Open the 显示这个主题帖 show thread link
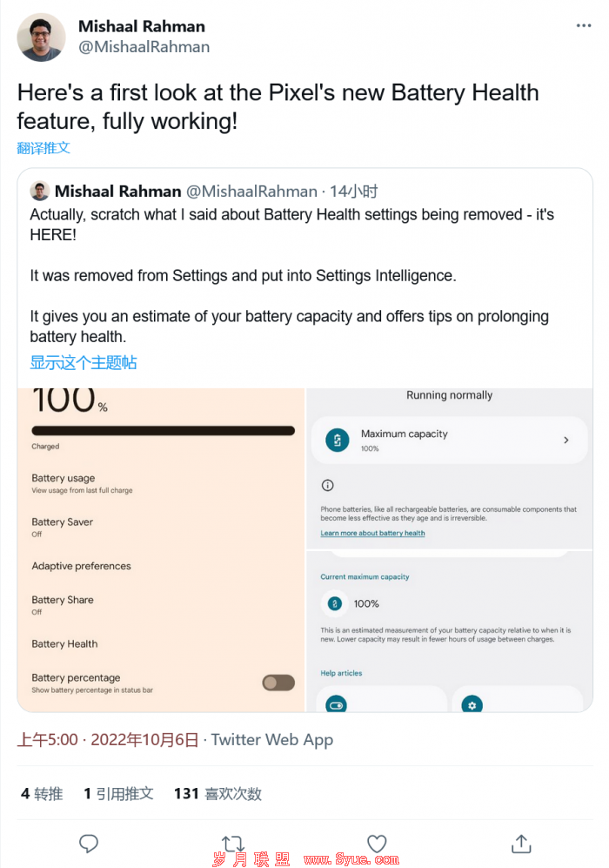 click(83, 362)
